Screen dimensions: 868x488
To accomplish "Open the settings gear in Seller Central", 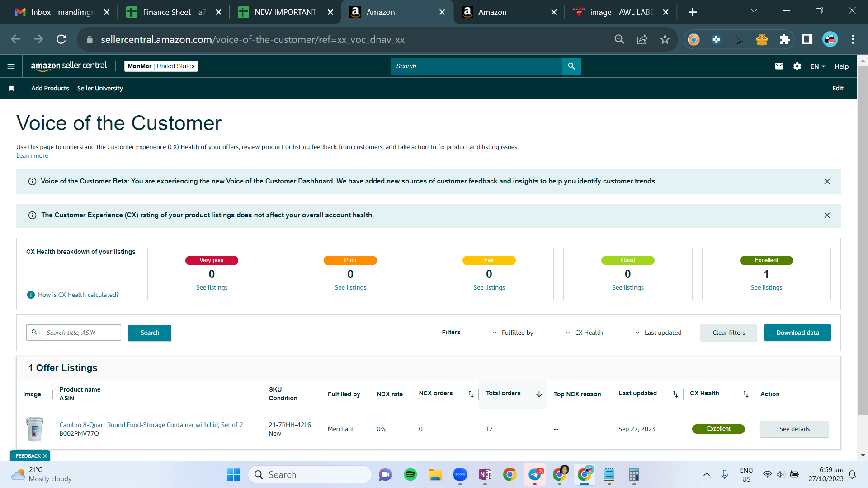I will [797, 66].
